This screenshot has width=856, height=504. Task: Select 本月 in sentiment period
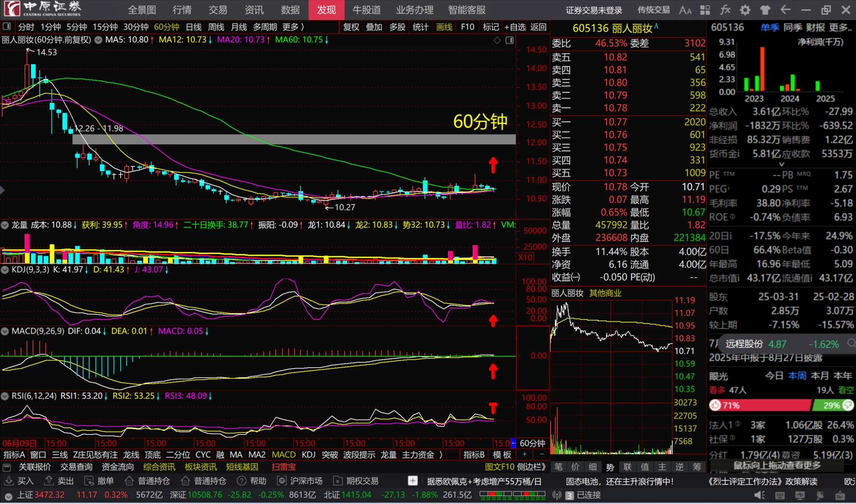point(819,376)
